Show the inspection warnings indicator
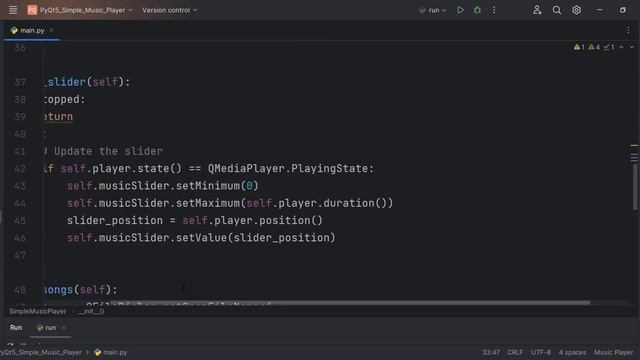 coord(594,47)
